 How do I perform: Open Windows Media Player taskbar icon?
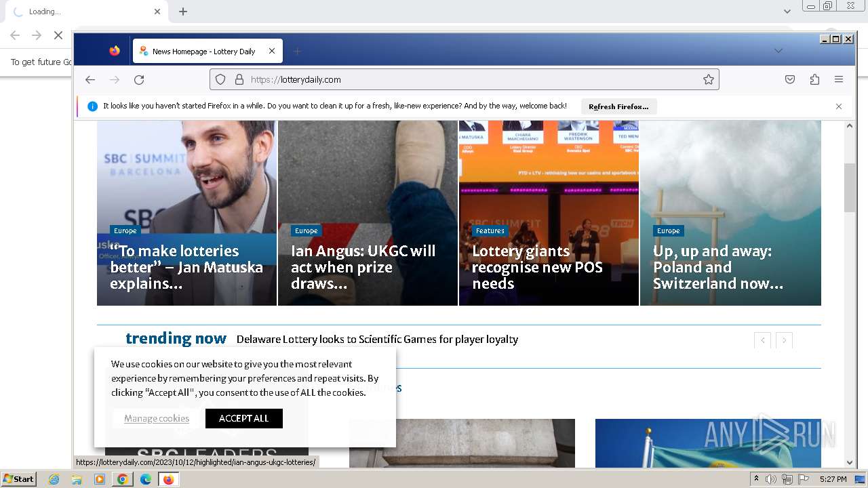100,479
